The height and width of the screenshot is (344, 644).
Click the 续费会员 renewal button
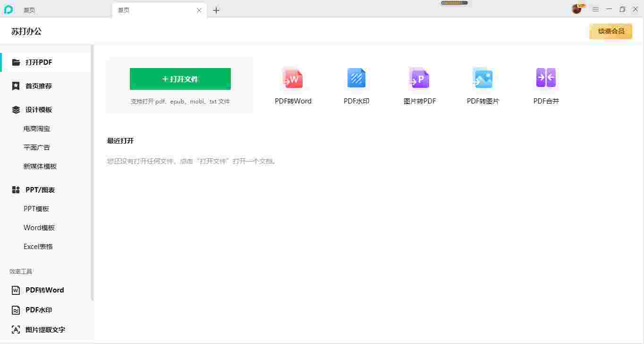pos(611,31)
